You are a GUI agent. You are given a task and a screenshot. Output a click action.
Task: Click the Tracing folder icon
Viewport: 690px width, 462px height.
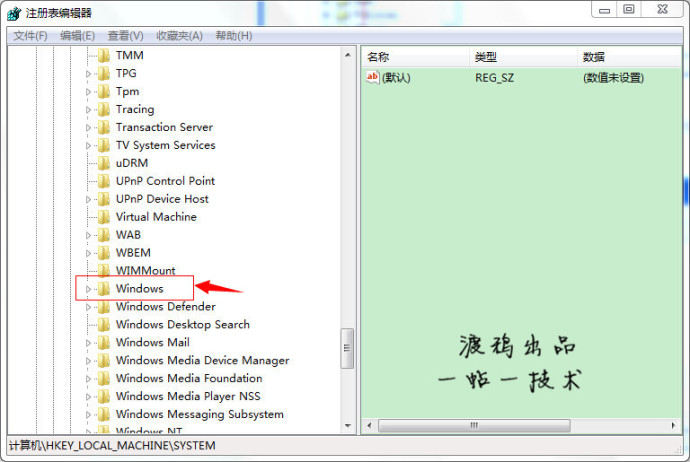point(103,109)
